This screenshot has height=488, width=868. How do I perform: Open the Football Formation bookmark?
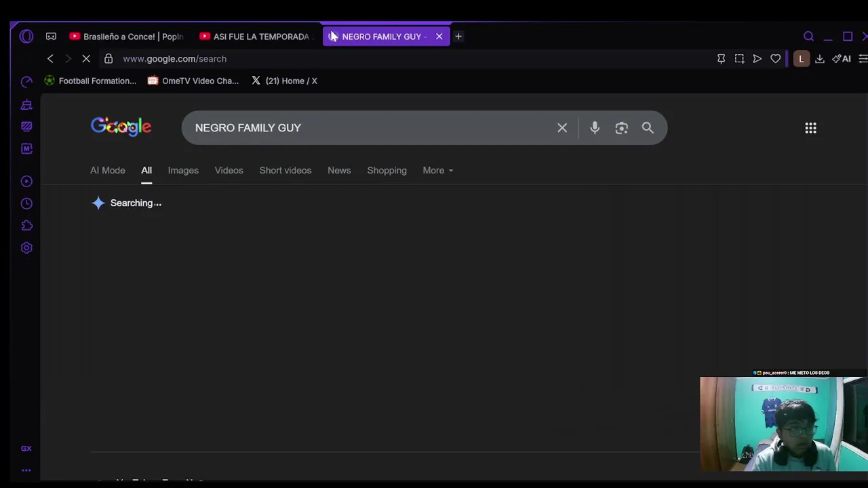[x=90, y=81]
